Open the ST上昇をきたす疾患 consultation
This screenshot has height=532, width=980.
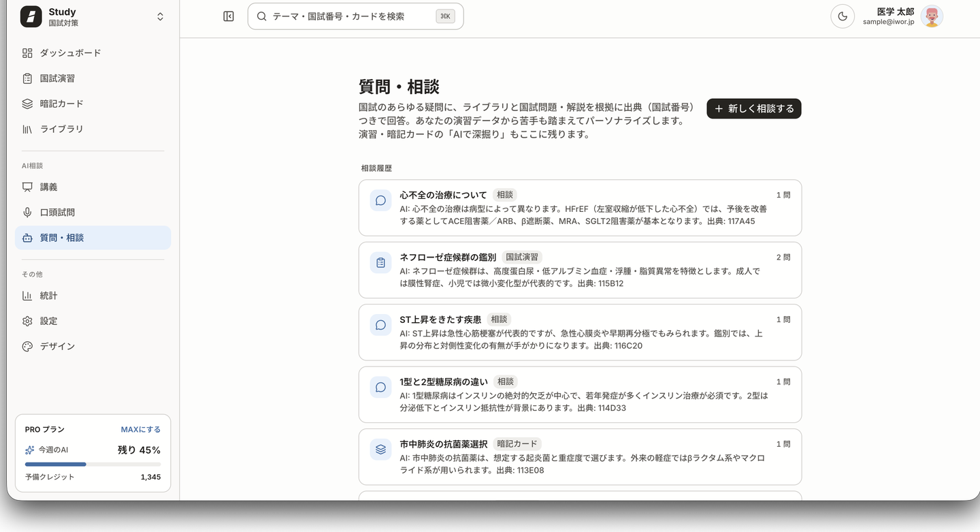[580, 332]
